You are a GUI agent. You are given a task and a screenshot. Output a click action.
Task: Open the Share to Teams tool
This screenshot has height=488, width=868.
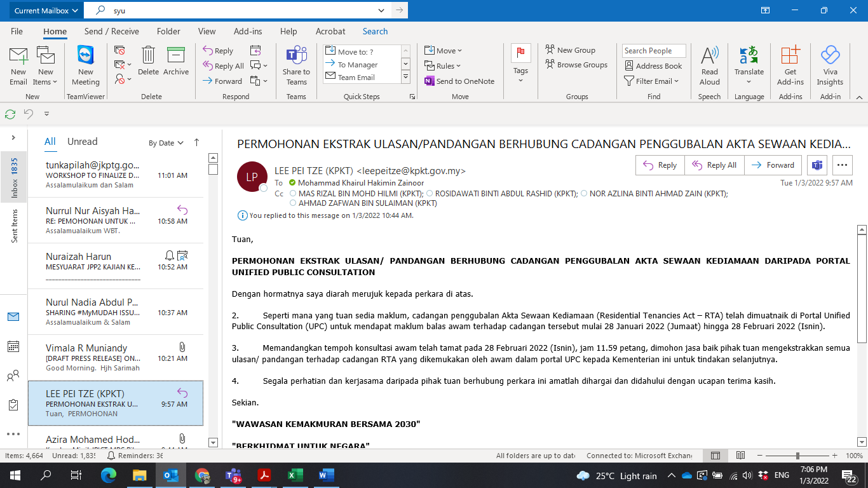point(296,65)
